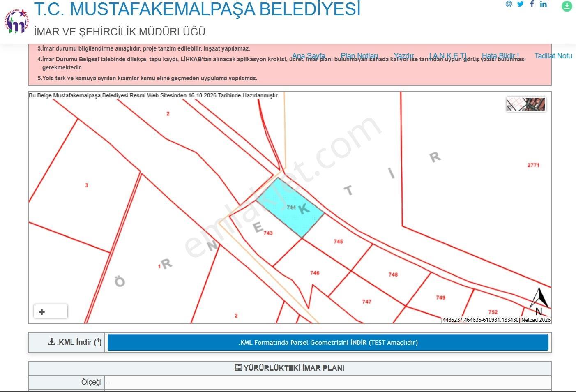Select parcel 746 on the map
Viewport: 576px width, 392px height.
pos(315,273)
